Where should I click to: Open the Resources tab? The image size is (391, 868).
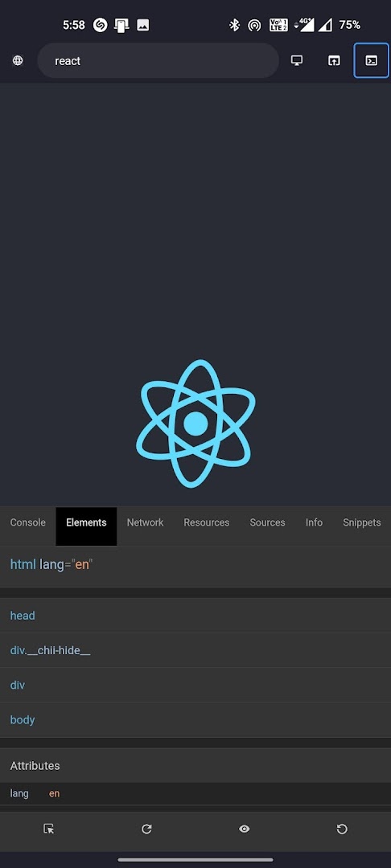pos(207,522)
